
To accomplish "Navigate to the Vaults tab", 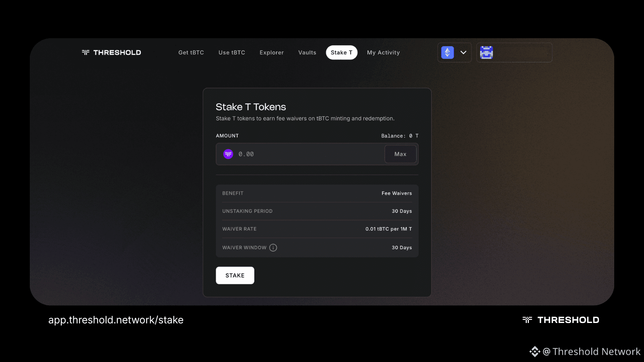I will point(307,53).
